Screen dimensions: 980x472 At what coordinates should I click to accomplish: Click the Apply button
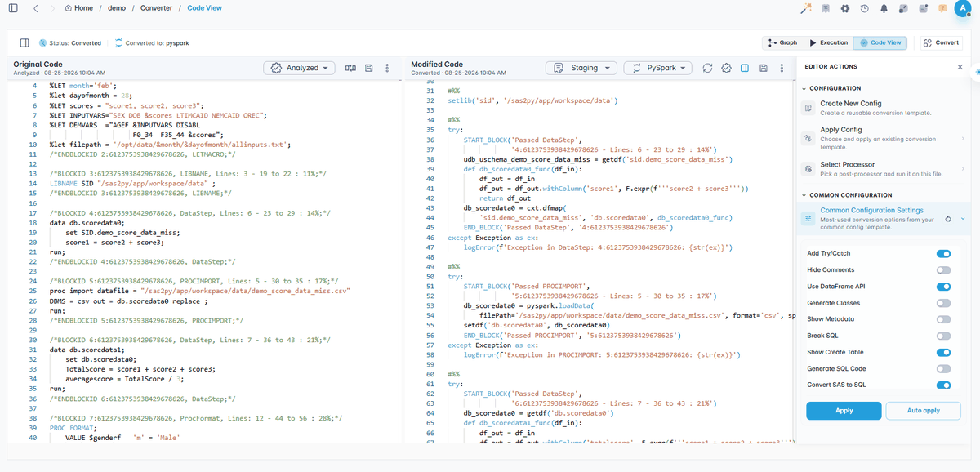pyautogui.click(x=844, y=411)
